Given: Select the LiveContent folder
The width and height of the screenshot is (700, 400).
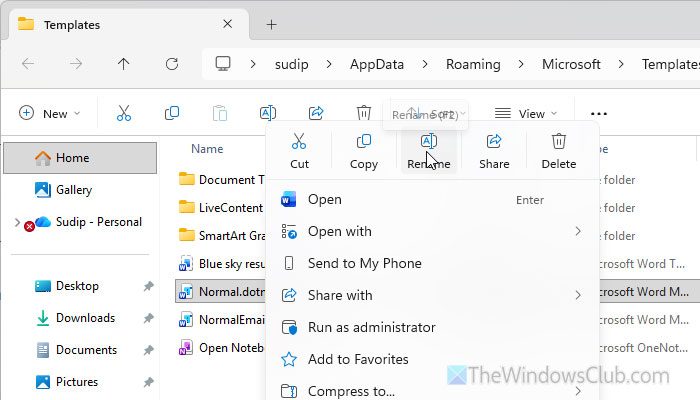Looking at the screenshot, I should pyautogui.click(x=221, y=208).
